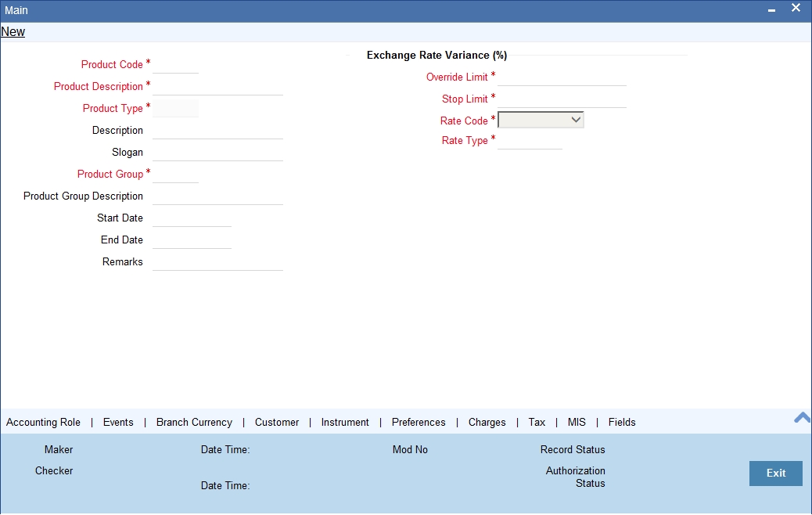This screenshot has height=515, width=812.
Task: Select the Branch Currency tab
Action: click(193, 422)
